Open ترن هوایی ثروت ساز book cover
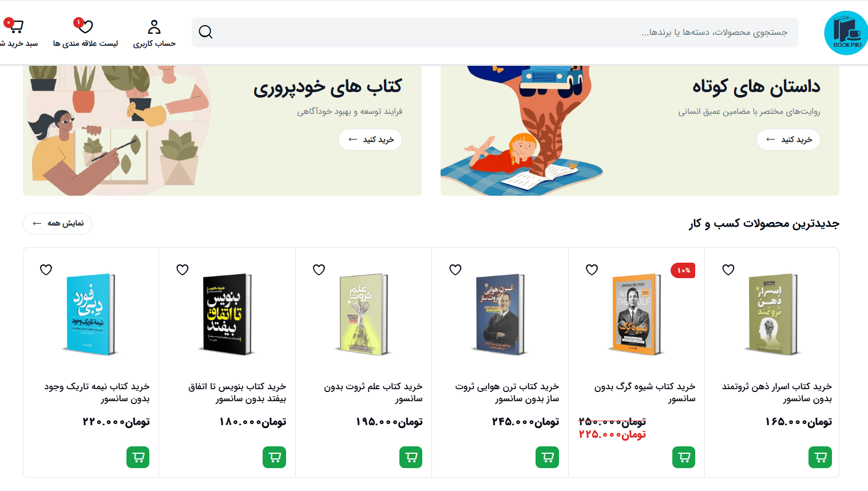 coord(500,314)
